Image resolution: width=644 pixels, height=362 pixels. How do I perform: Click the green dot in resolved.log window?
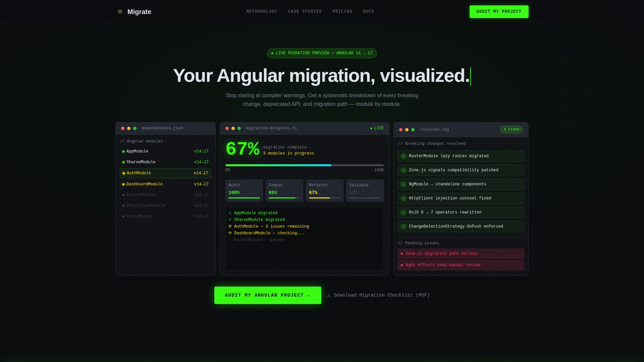413,130
